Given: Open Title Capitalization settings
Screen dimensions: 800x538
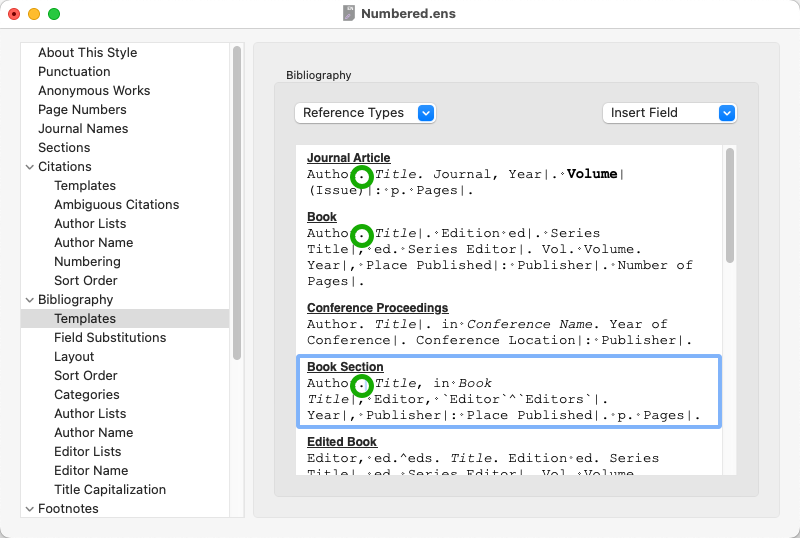Looking at the screenshot, I should pyautogui.click(x=110, y=490).
